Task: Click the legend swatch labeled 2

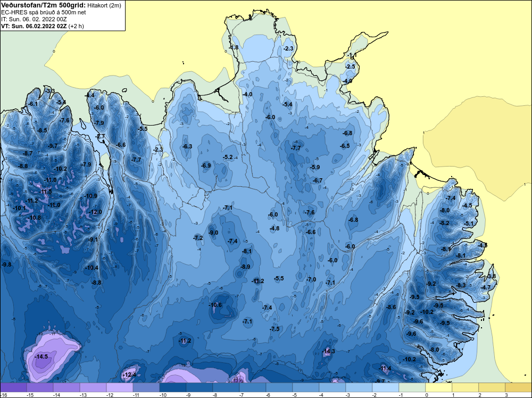Action: point(492,387)
